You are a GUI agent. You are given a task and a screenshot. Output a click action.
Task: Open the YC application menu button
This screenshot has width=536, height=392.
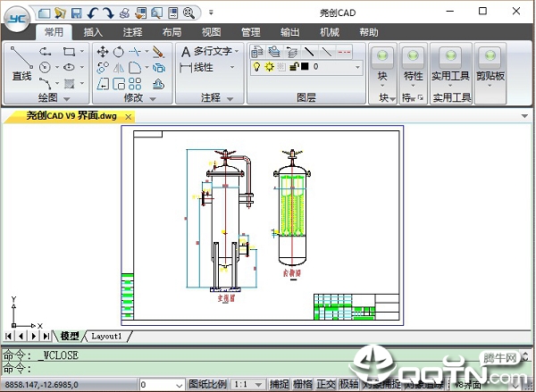(17, 19)
